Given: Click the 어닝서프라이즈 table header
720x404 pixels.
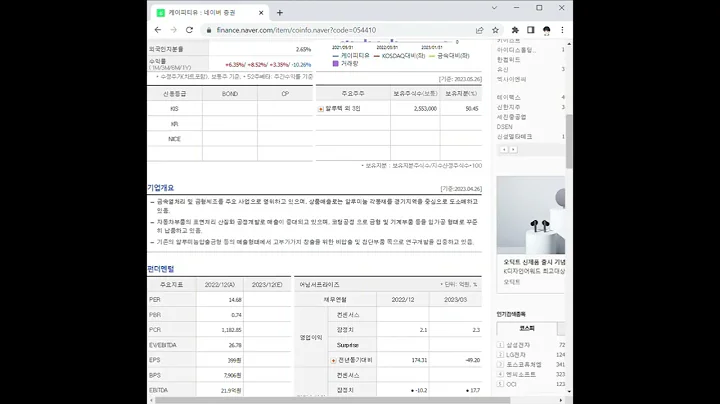Looking at the screenshot, I should point(319,285).
